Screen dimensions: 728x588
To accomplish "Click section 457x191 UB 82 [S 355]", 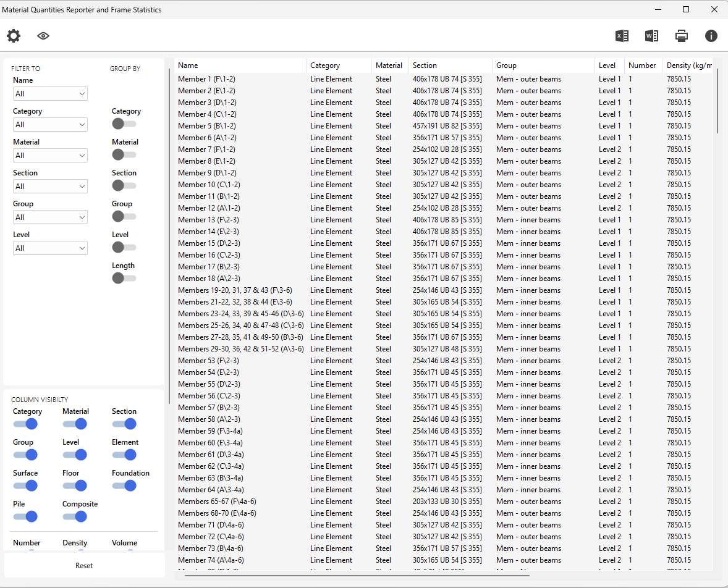I will click(x=447, y=126).
